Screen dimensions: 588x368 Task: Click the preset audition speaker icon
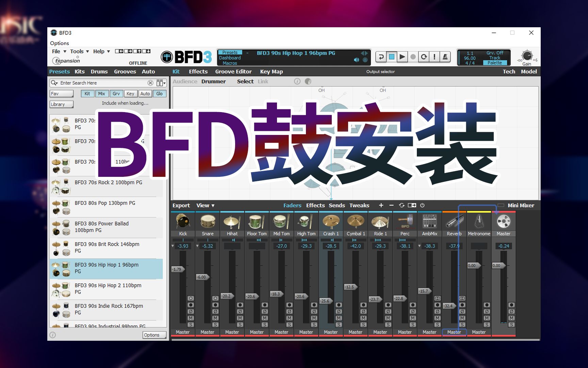click(356, 60)
